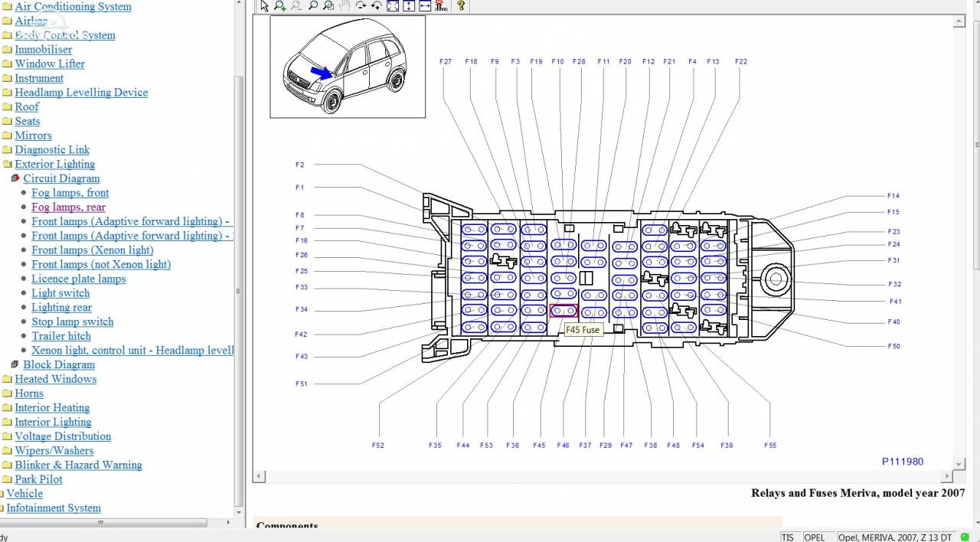Open the Vehicle section

[24, 494]
